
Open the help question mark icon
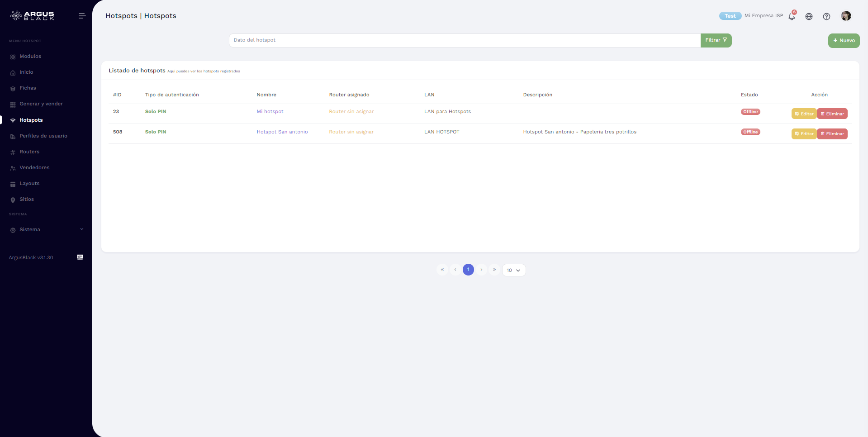(x=826, y=16)
